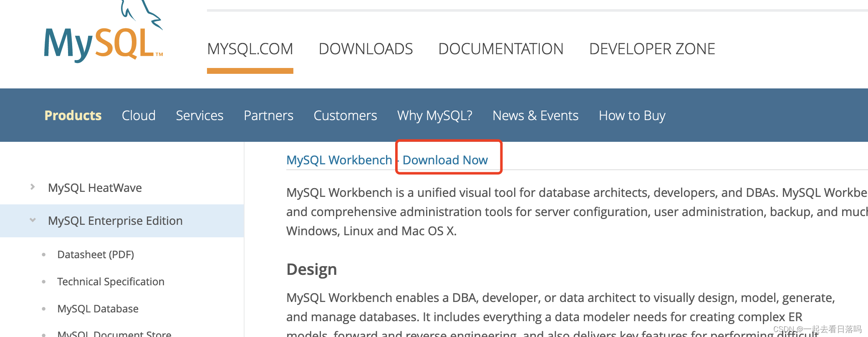Follow the MySQL Workbench link
868x337 pixels.
[339, 160]
